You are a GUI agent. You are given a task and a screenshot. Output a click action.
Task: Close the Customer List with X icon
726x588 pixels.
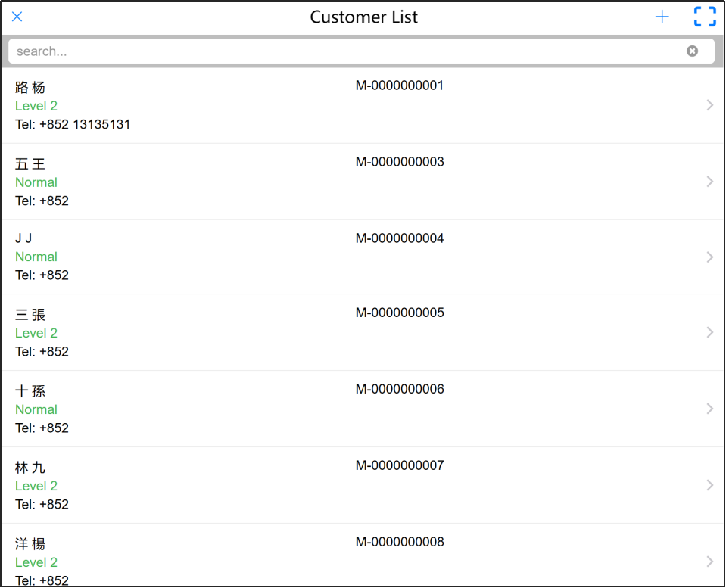pyautogui.click(x=17, y=17)
